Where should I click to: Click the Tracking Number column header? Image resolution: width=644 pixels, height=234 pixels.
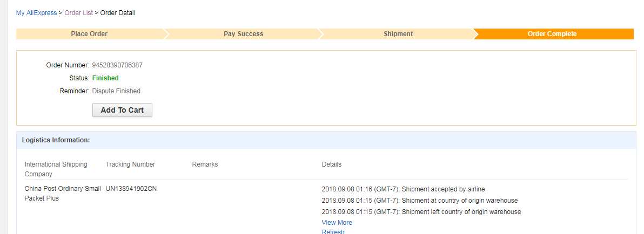click(130, 164)
